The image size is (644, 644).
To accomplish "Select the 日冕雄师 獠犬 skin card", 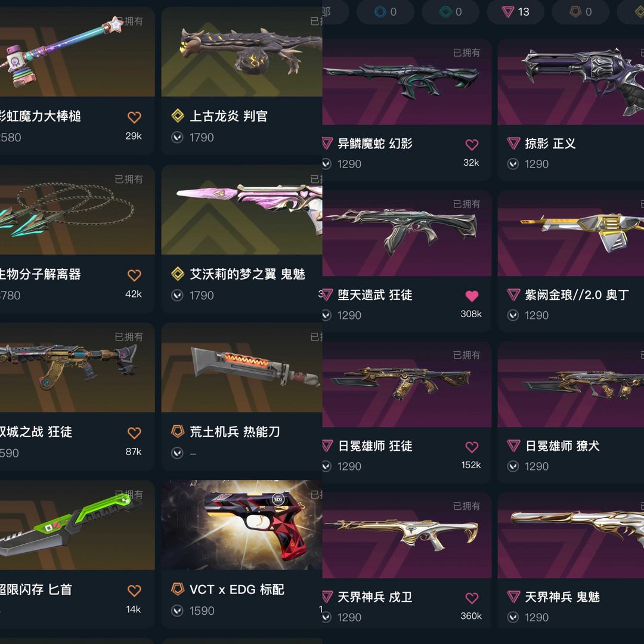I will [571, 413].
